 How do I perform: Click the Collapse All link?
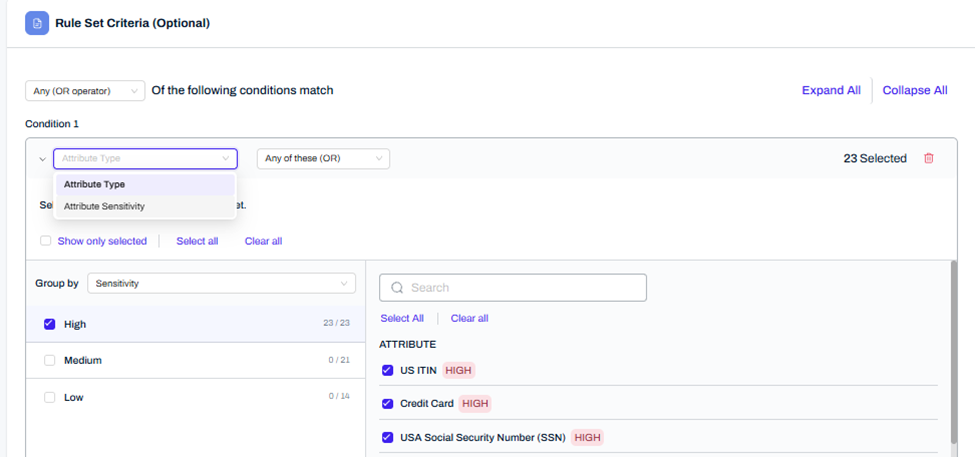(x=914, y=90)
